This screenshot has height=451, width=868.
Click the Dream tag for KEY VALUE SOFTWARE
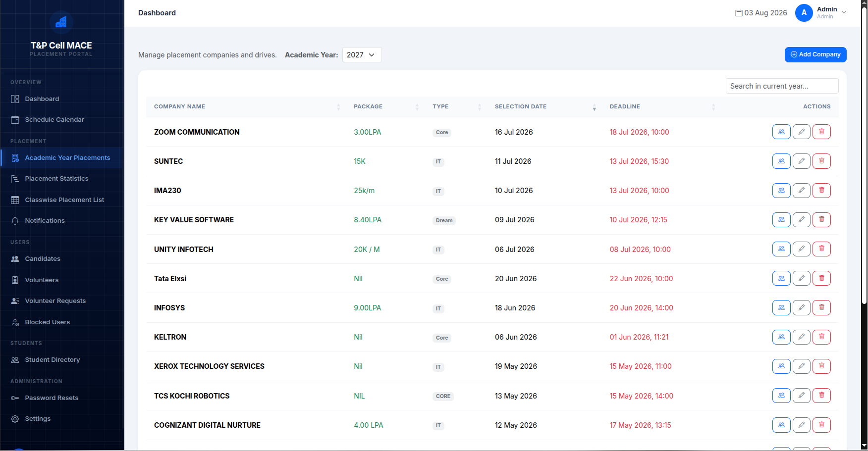coord(444,221)
